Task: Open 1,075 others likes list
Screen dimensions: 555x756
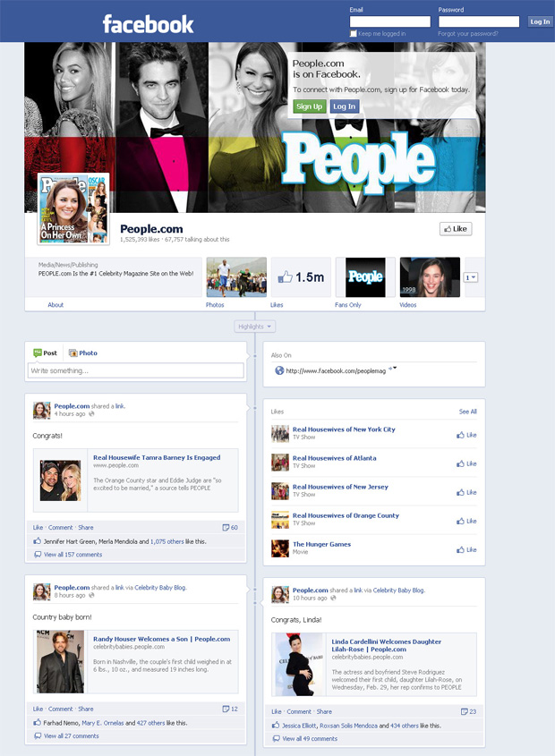Action: pos(167,541)
